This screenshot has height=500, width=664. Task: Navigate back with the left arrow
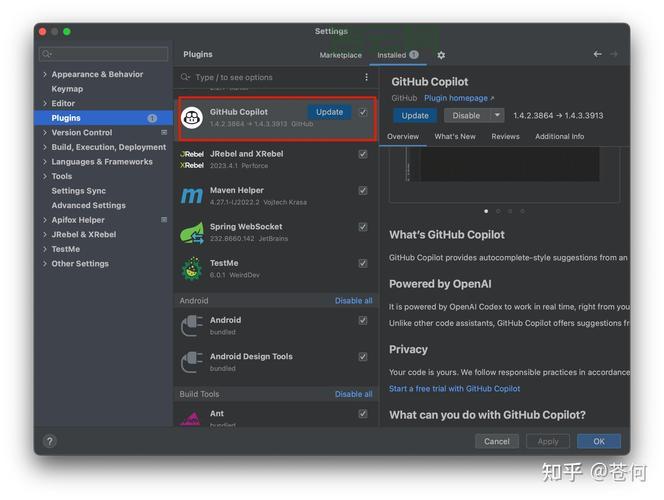click(x=597, y=54)
